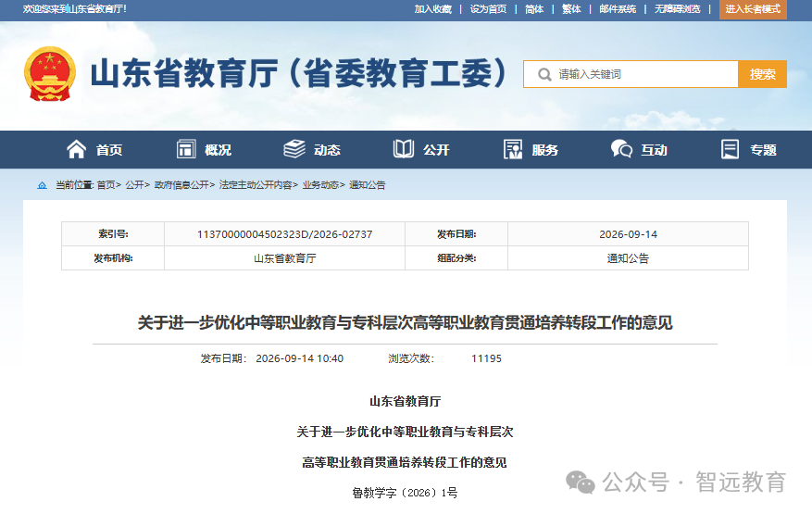Click the 动态 stacked-papers icon
Image resolution: width=812 pixels, height=514 pixels.
point(294,149)
